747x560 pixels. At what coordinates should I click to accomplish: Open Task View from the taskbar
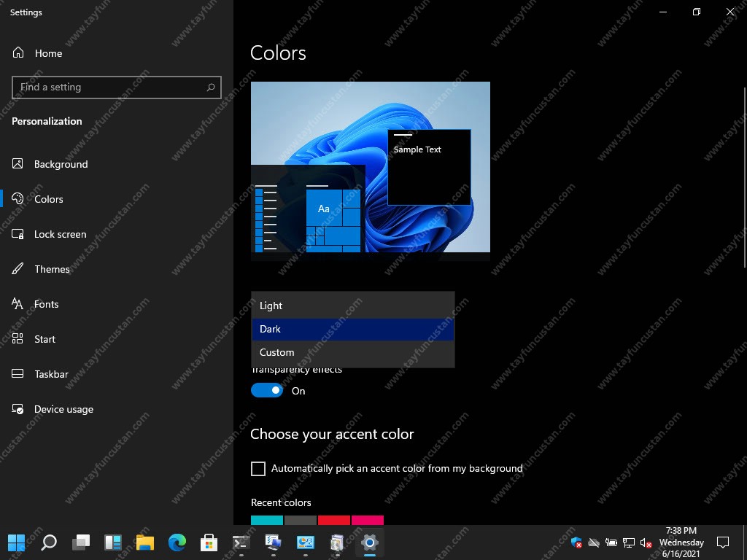coord(81,542)
